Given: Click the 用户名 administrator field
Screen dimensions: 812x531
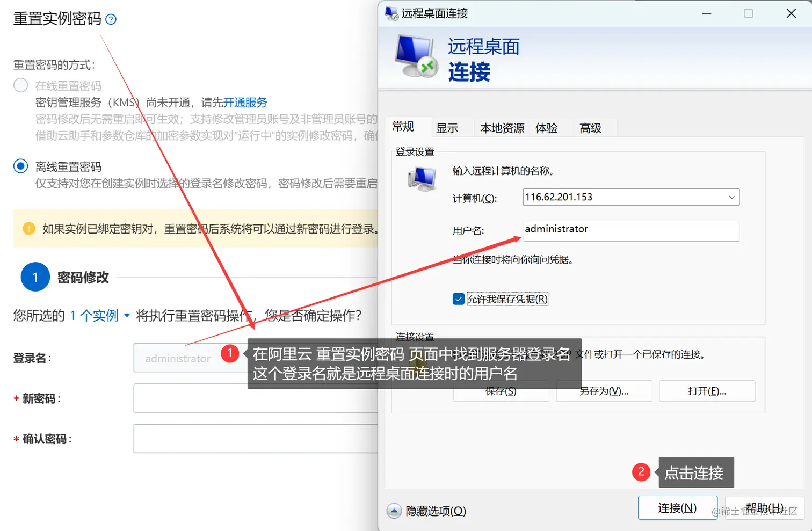Looking at the screenshot, I should pyautogui.click(x=631, y=230).
